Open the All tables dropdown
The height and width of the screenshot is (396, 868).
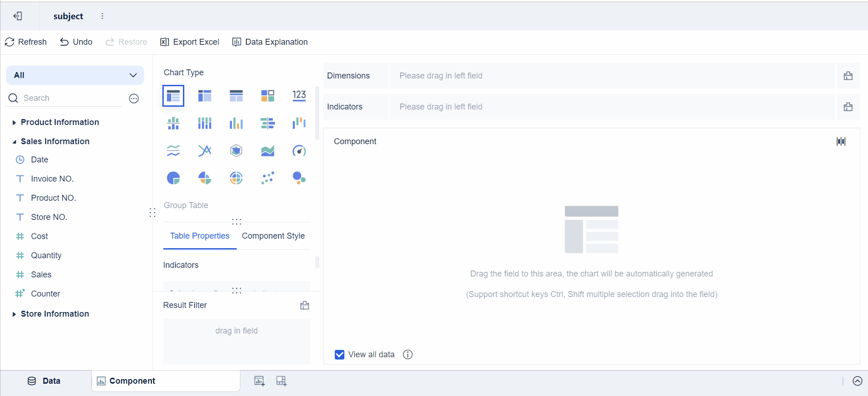75,75
